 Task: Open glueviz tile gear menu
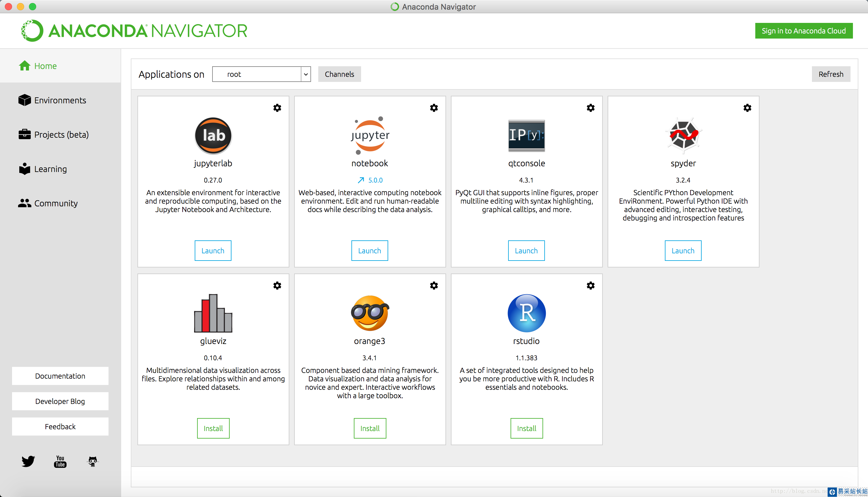277,285
